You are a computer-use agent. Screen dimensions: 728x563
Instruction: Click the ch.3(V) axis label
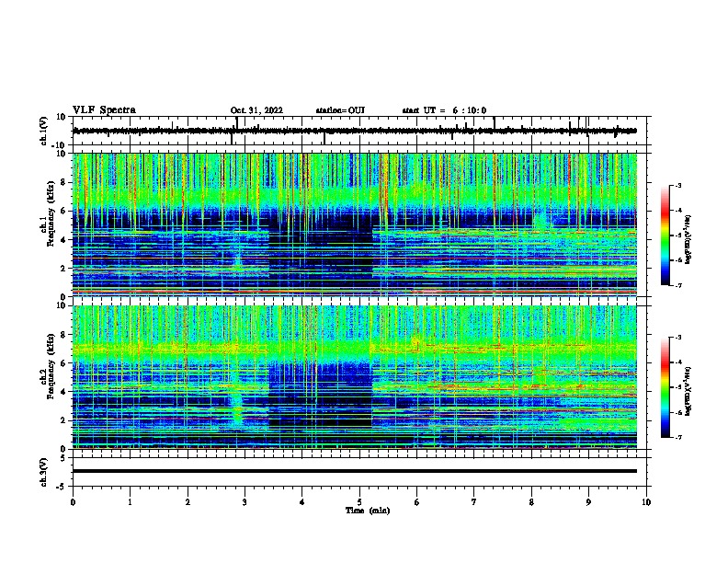pos(44,472)
